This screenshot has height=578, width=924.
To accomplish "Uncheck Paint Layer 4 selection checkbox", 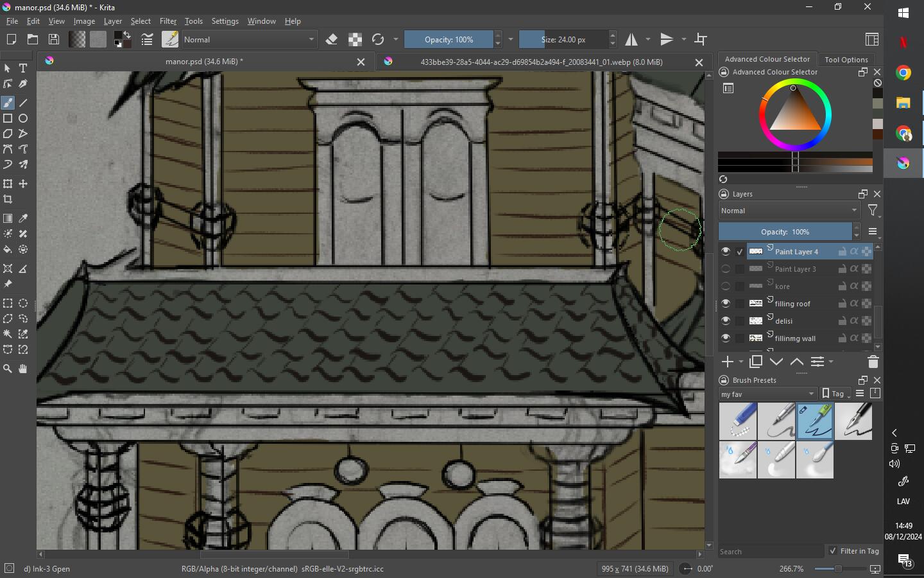I will tap(740, 252).
